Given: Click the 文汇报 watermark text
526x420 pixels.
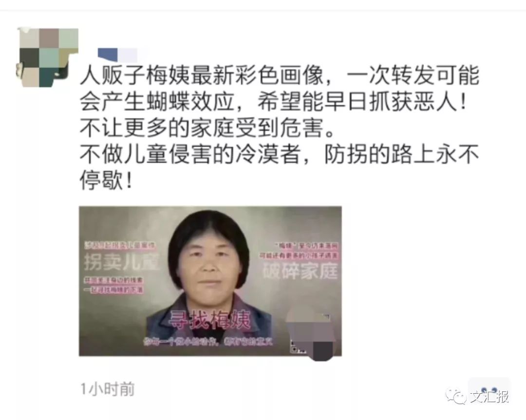Looking at the screenshot, I should coord(489,397).
